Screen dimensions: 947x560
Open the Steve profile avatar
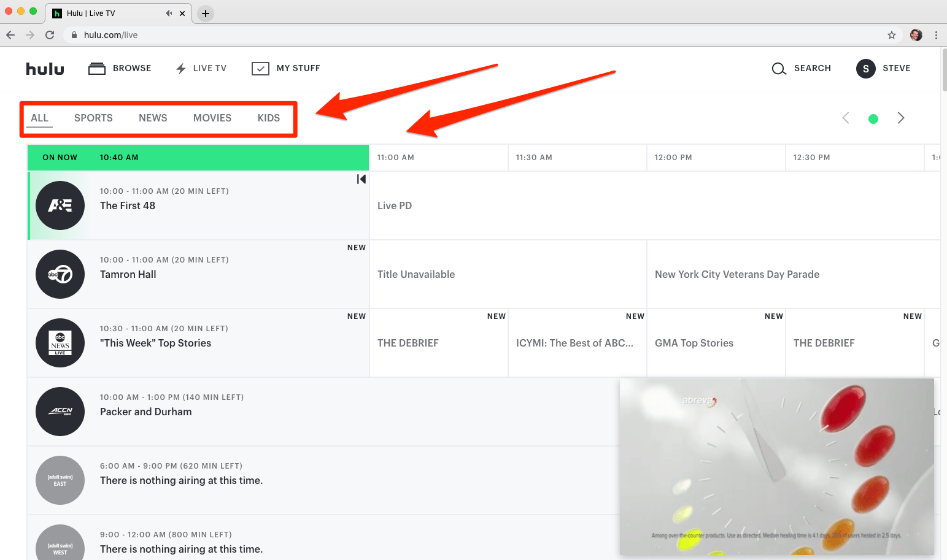pyautogui.click(x=865, y=69)
